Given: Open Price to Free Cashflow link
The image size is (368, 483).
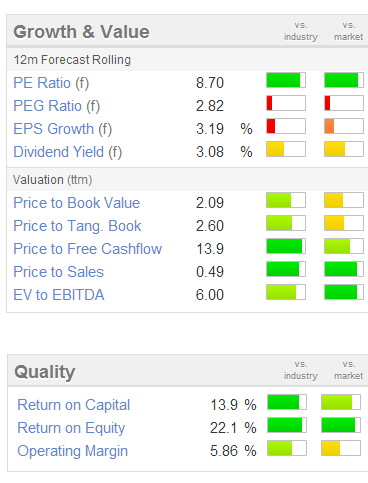Looking at the screenshot, I should 87,249.
